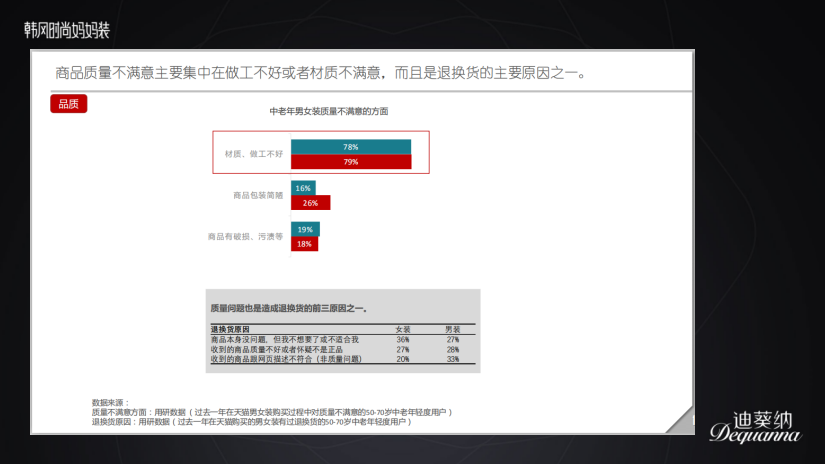This screenshot has height=464, width=825.
Task: Click the 质量不满意方面 source note line
Action: 272,412
